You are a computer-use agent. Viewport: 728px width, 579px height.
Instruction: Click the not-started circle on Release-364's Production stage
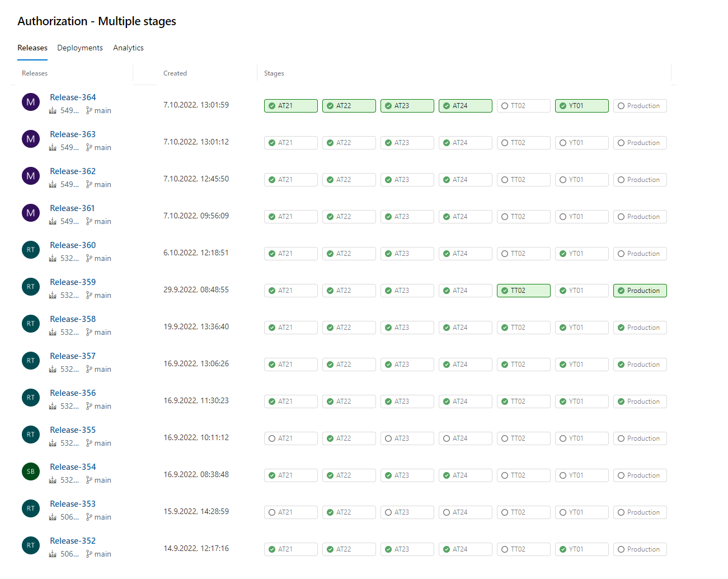click(621, 105)
